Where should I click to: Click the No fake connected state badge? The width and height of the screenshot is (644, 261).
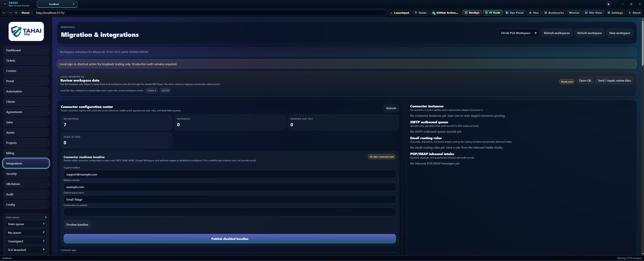coord(382,157)
